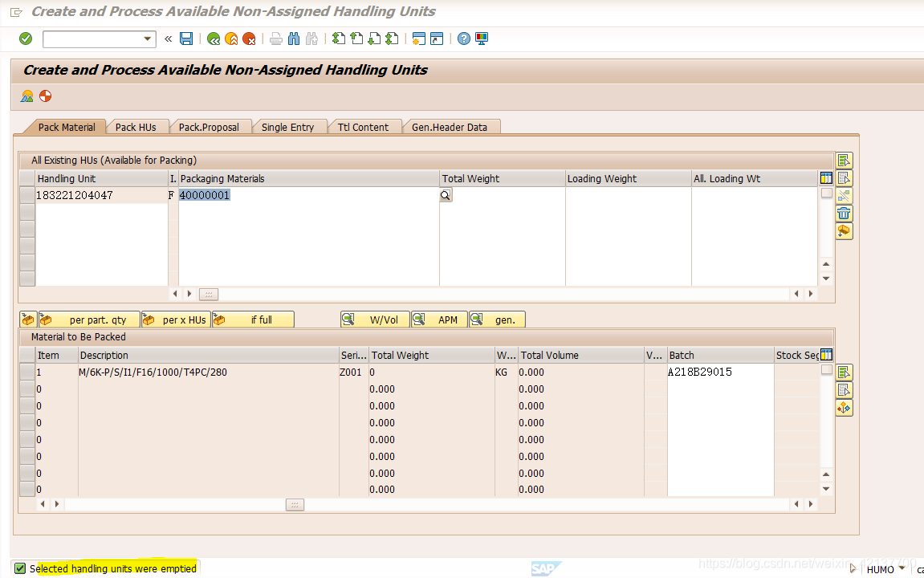Click the Back navigation arrow
This screenshot has height=578, width=924.
click(214, 38)
